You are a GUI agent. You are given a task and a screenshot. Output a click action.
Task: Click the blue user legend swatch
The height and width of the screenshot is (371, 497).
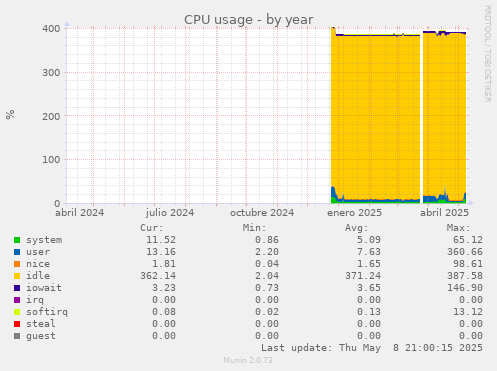click(17, 252)
